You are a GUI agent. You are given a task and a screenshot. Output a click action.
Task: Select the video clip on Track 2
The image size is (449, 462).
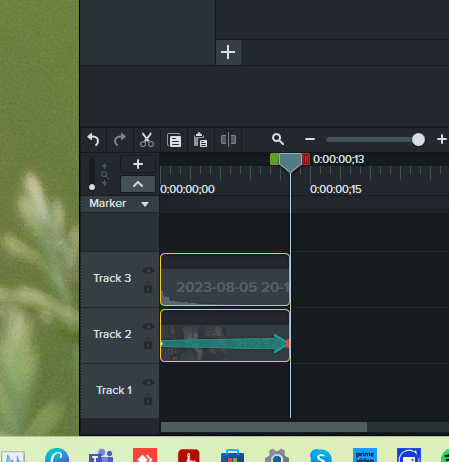point(225,335)
